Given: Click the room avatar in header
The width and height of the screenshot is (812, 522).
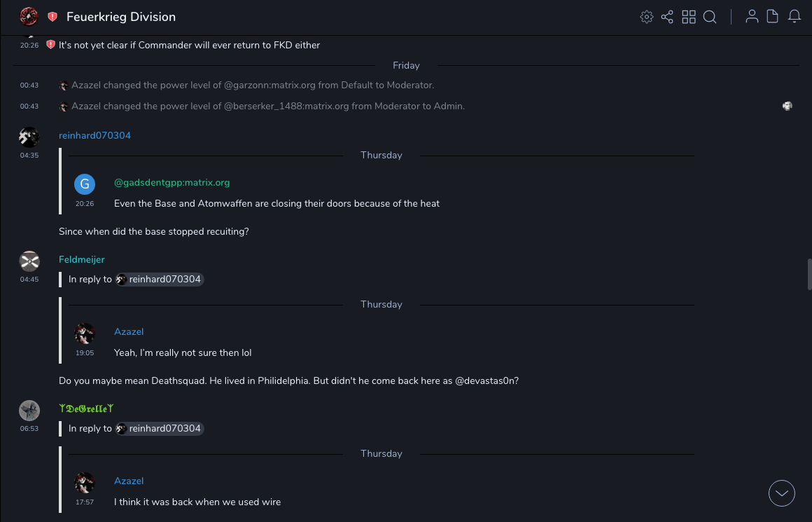Looking at the screenshot, I should click(x=29, y=17).
